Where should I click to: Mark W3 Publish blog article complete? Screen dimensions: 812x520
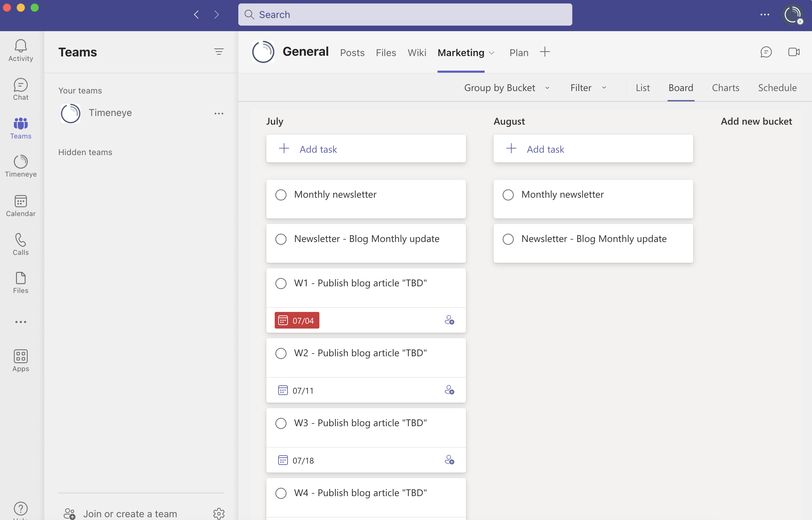pos(281,423)
